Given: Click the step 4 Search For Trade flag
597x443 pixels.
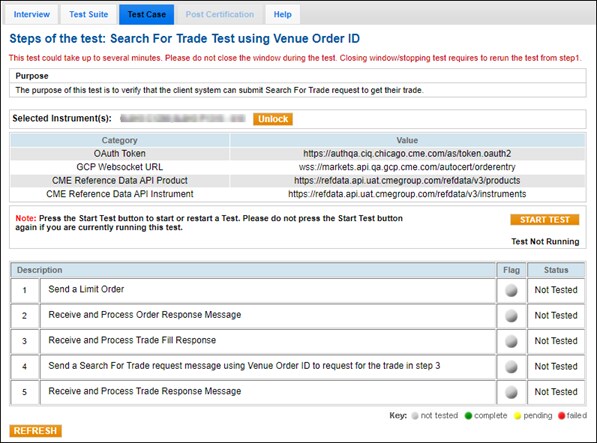Looking at the screenshot, I should coord(511,367).
